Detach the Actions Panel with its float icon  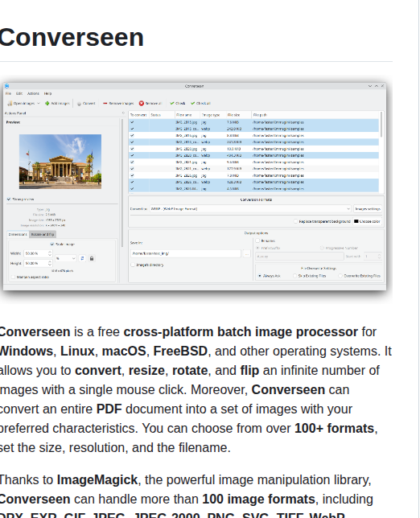pos(123,113)
